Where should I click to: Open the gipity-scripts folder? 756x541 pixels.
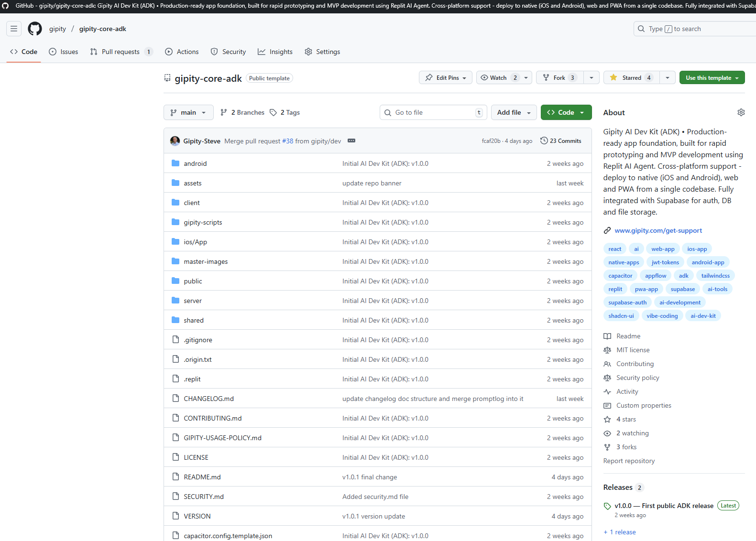203,222
